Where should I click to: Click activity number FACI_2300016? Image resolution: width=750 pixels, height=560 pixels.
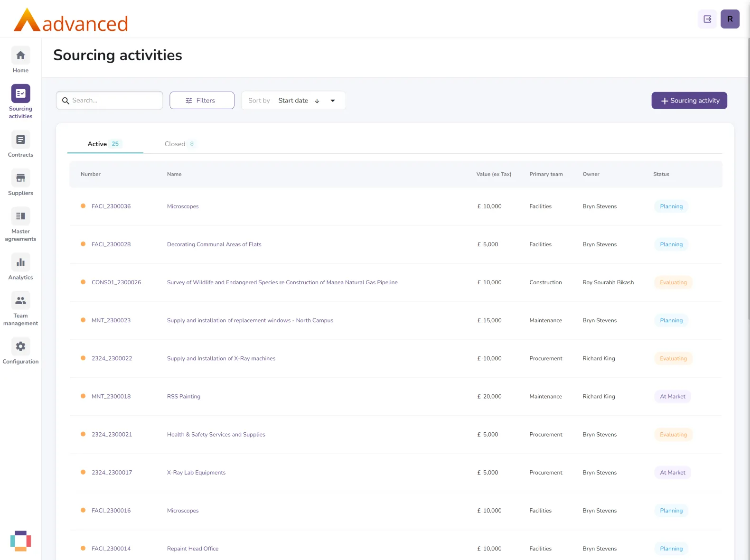[111, 511]
